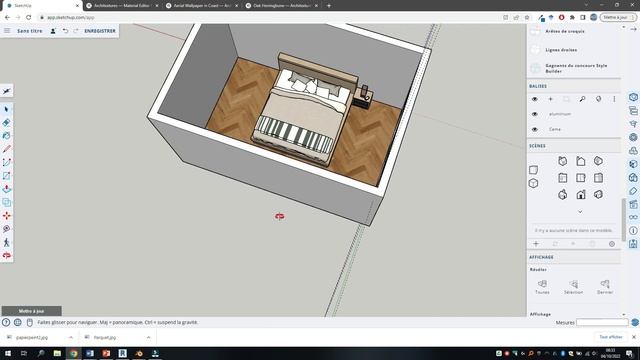Screen dimensions: 640x360
Task: Open the search tools icon above toolbar
Action: click(6, 91)
